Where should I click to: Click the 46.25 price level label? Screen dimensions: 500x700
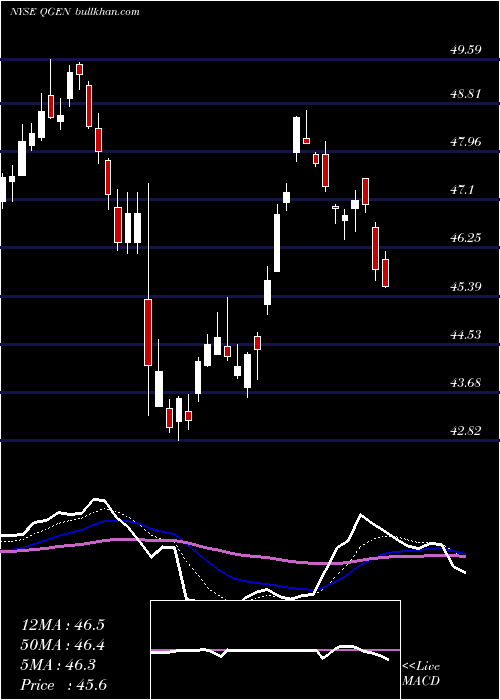coord(465,238)
